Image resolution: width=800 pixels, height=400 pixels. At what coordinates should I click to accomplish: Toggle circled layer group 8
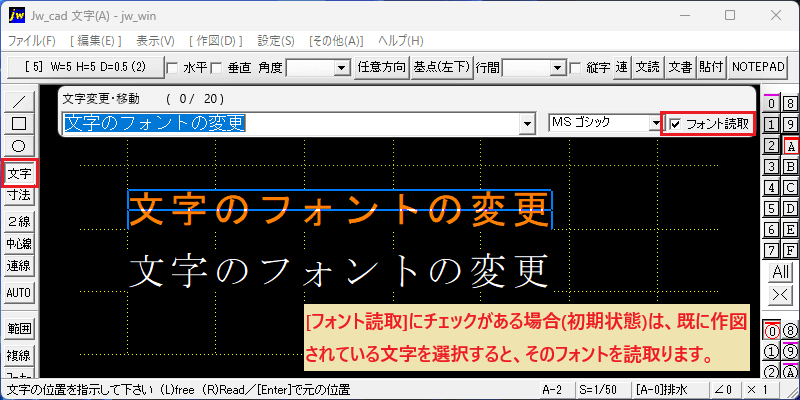(x=790, y=331)
